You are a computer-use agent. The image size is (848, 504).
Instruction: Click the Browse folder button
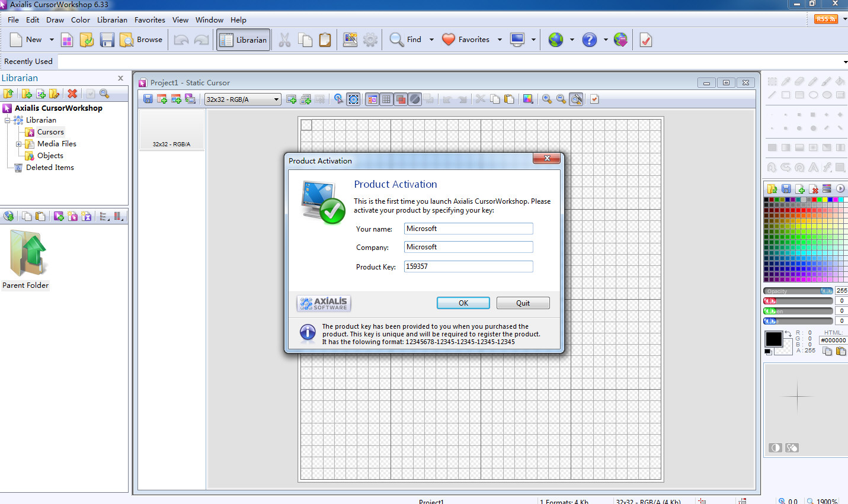(x=141, y=40)
